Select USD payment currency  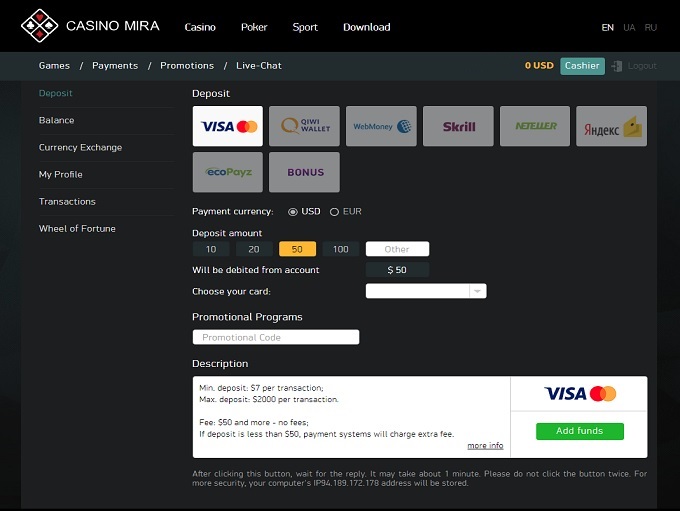[293, 212]
